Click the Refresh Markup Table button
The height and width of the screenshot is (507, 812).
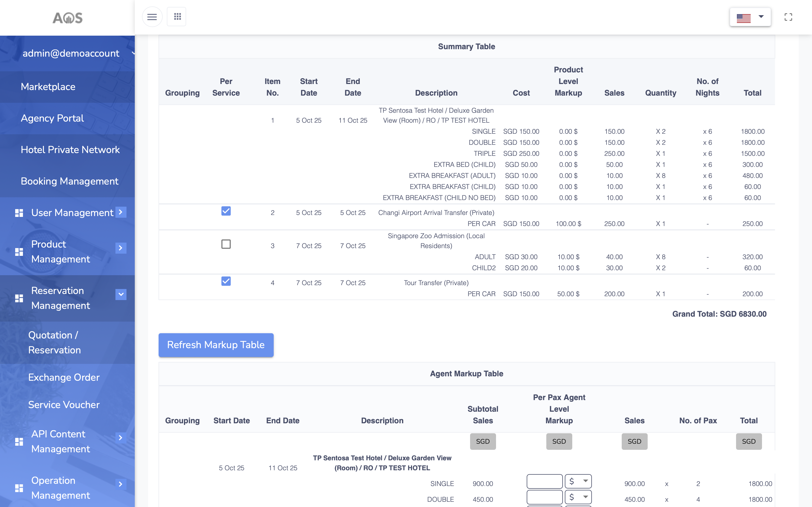(x=216, y=345)
